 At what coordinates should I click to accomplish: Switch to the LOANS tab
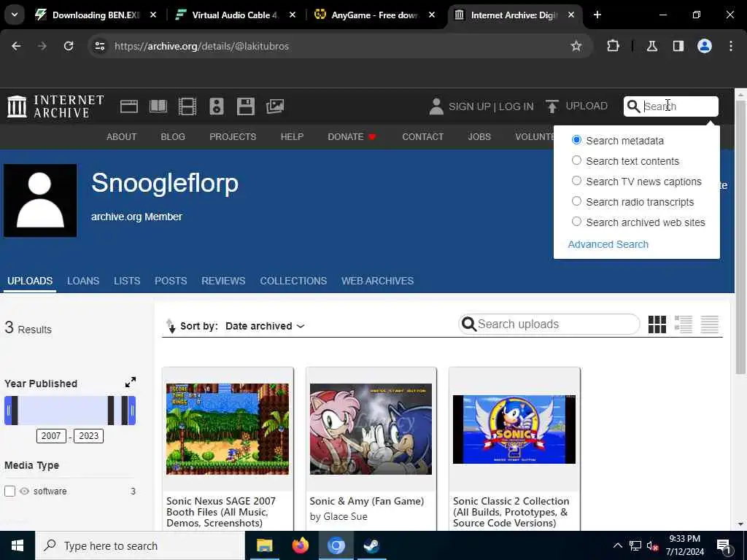click(83, 281)
